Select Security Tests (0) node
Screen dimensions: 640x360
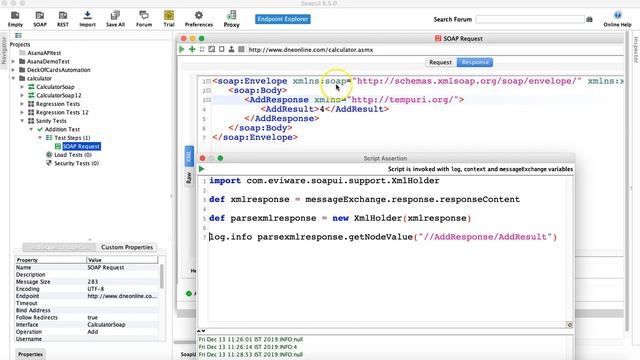point(76,163)
